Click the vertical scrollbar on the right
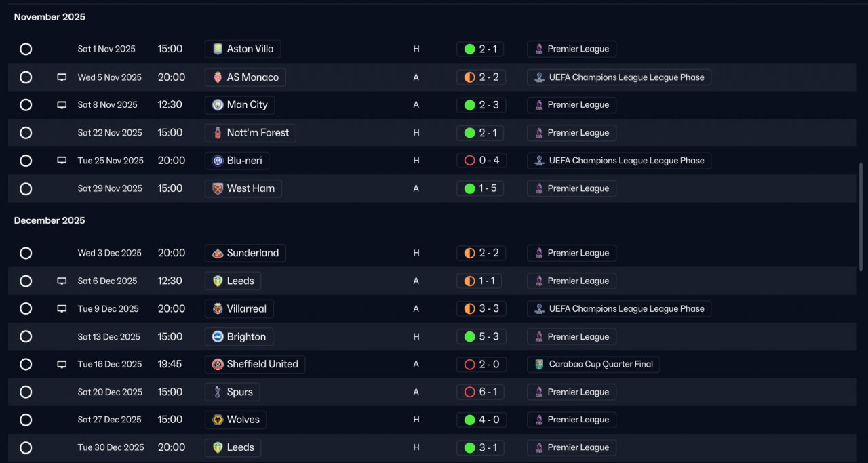868x463 pixels. (x=861, y=217)
